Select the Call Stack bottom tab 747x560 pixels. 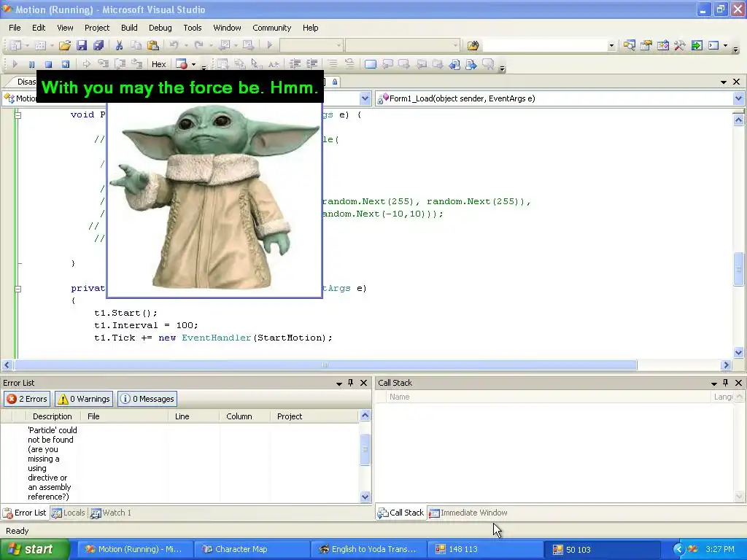(400, 513)
